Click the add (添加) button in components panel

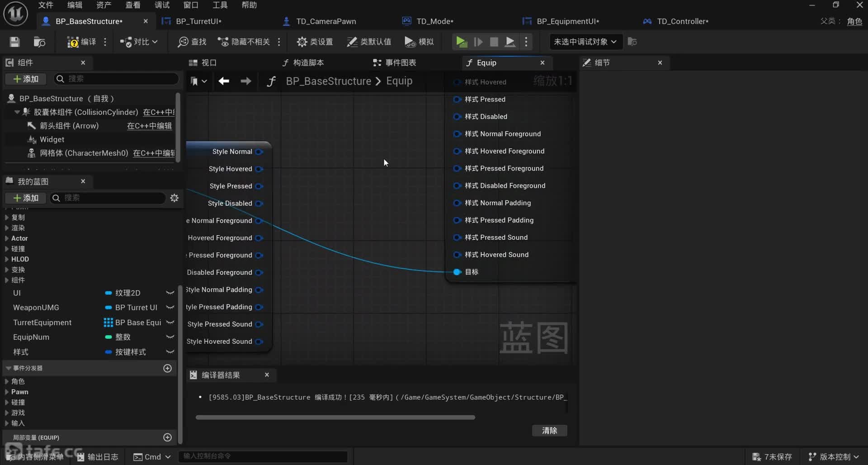[26, 79]
